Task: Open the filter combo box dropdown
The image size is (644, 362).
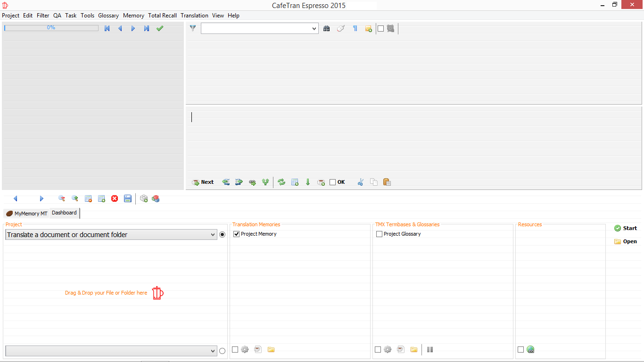Action: coord(314,29)
